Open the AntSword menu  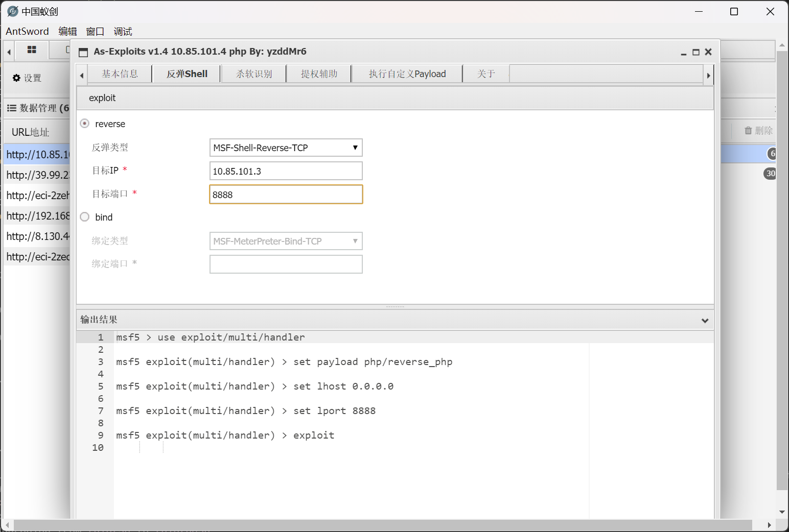(x=27, y=31)
